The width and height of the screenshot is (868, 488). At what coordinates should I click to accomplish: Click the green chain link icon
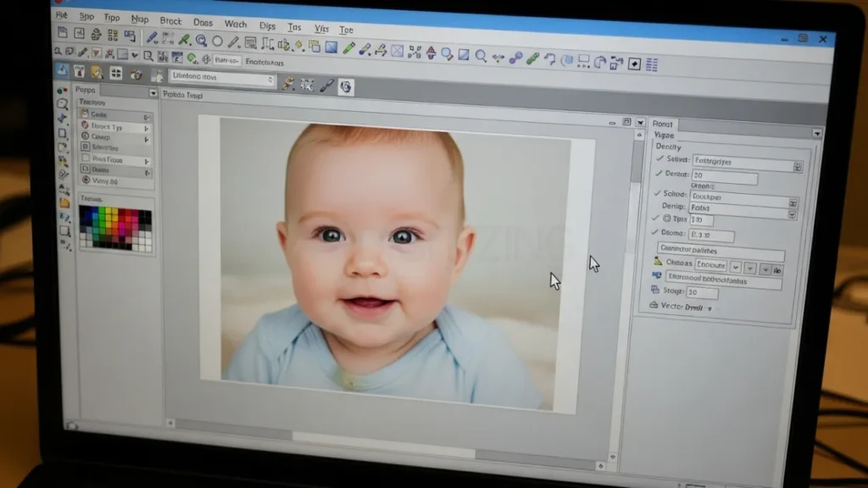click(x=532, y=59)
